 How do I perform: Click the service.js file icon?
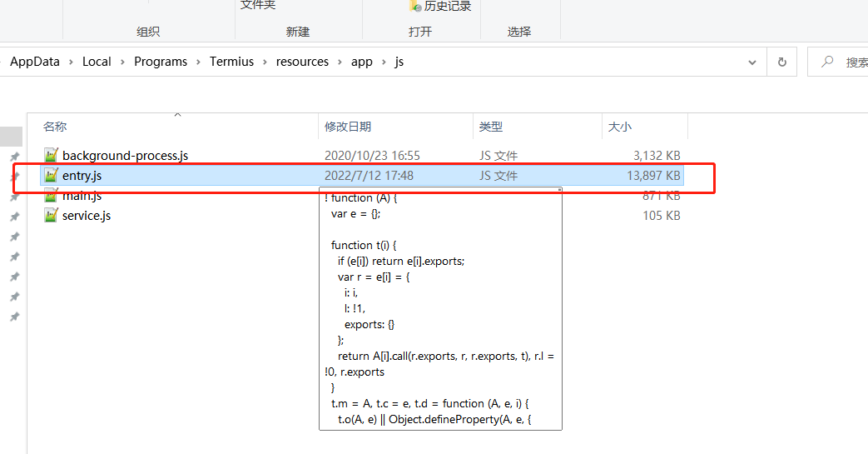pyautogui.click(x=51, y=215)
